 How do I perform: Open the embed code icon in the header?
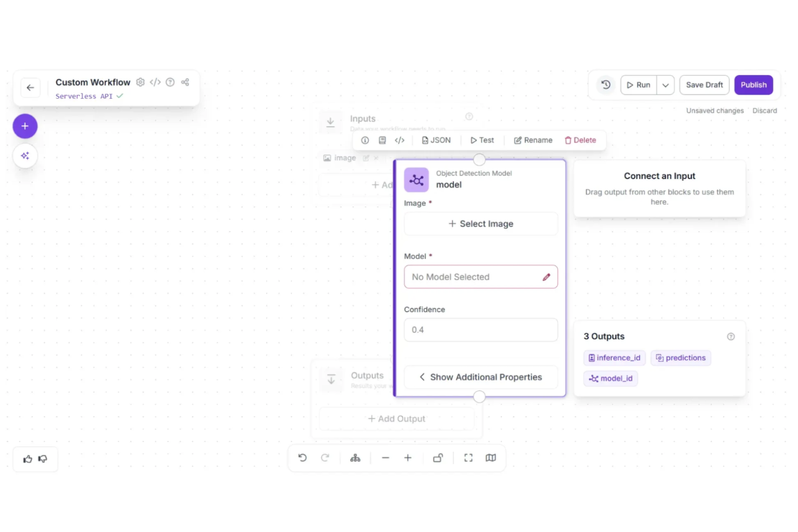[x=155, y=82]
